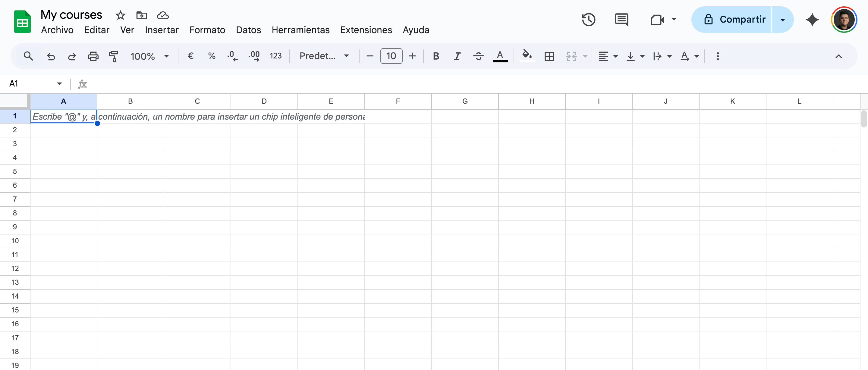
Task: Open the Datos menu
Action: pyautogui.click(x=248, y=30)
